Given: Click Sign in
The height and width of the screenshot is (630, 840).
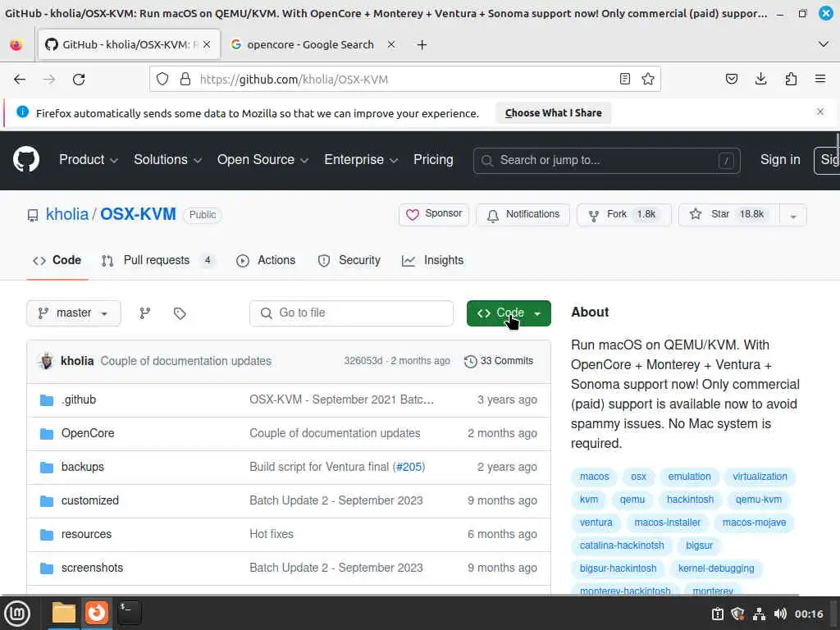Looking at the screenshot, I should 780,160.
